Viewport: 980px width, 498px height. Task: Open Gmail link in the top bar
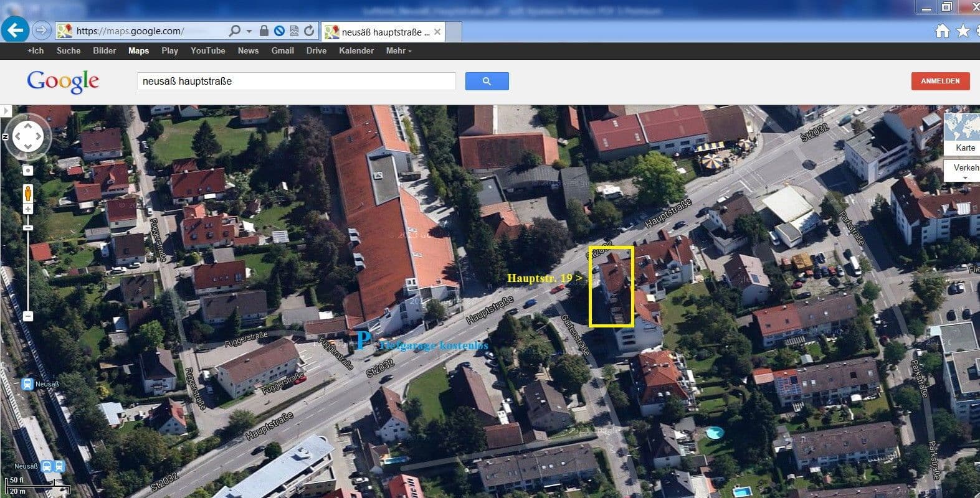(282, 51)
